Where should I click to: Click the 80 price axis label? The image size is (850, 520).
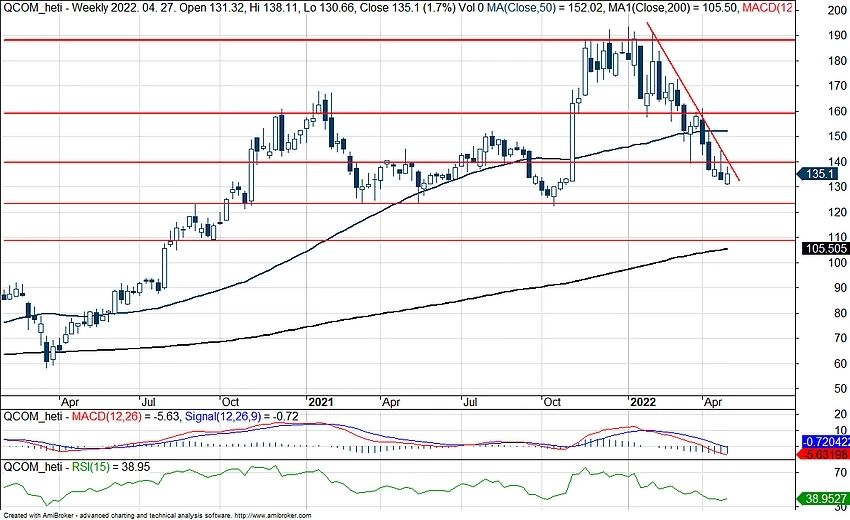coord(840,313)
